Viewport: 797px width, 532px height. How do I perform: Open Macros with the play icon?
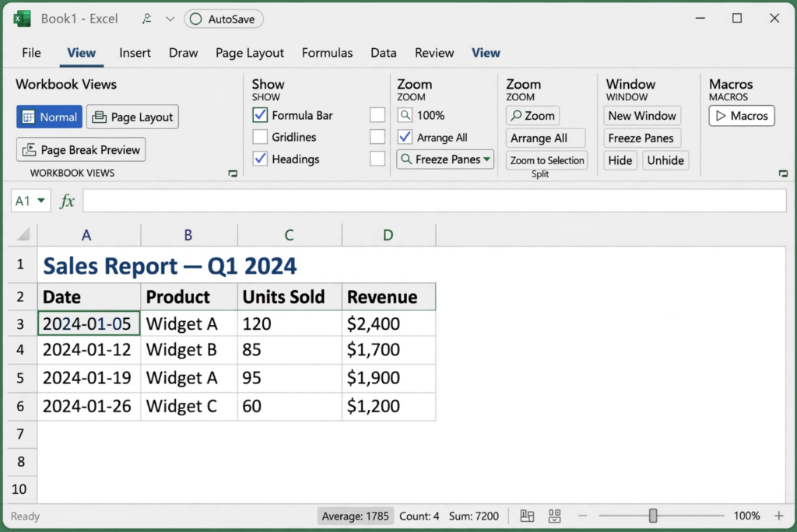point(742,116)
